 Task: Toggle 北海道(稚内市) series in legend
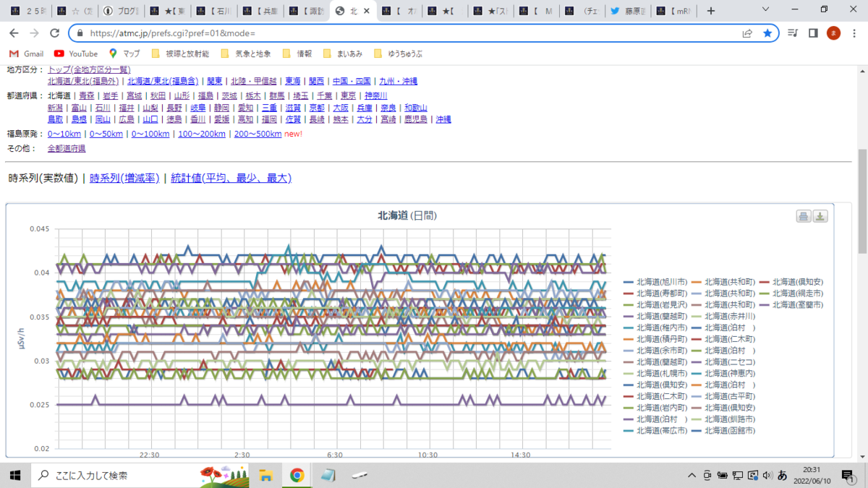tap(655, 328)
